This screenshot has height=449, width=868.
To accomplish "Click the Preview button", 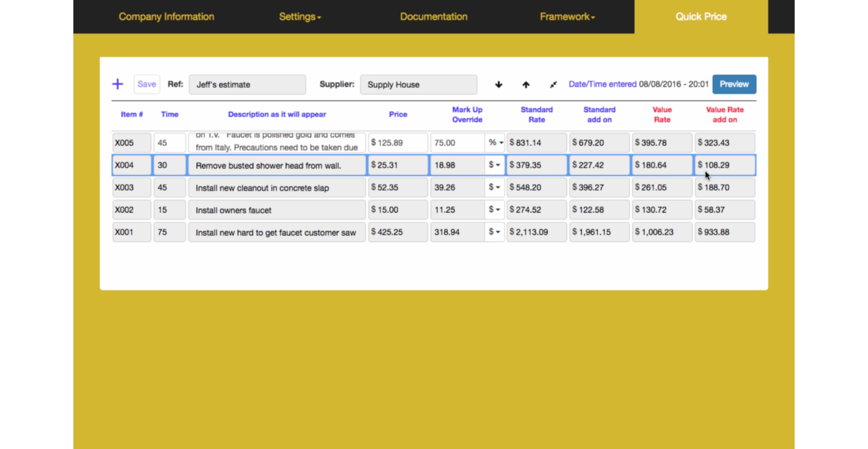I will (x=734, y=84).
